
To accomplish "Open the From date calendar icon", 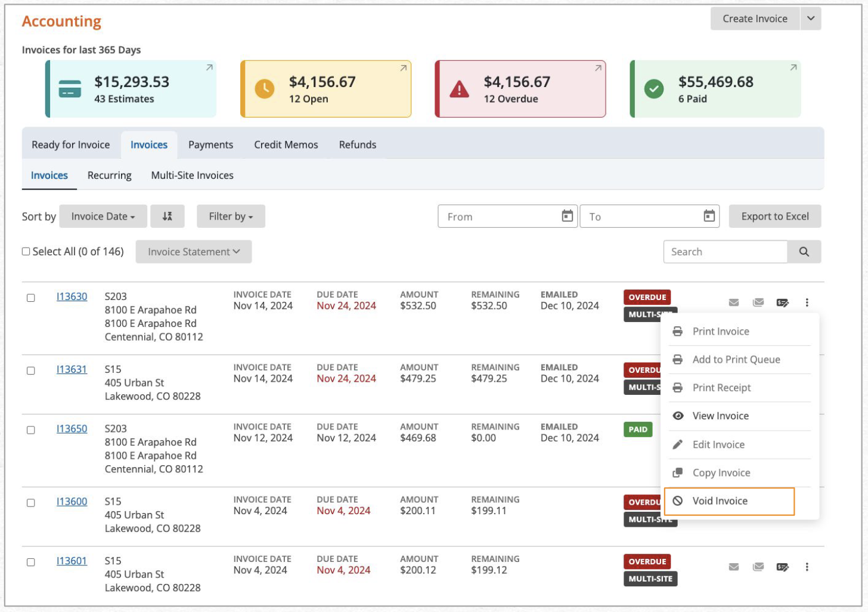I will [x=567, y=216].
